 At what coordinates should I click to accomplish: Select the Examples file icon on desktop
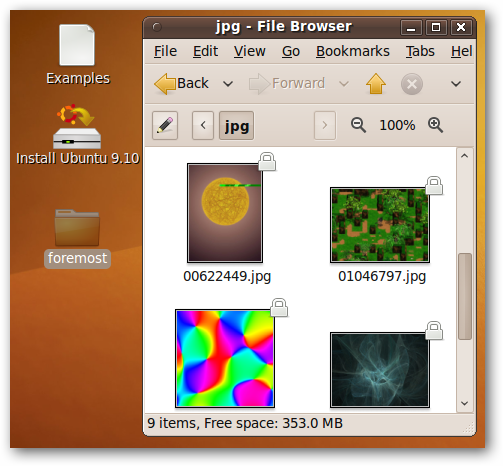point(77,45)
